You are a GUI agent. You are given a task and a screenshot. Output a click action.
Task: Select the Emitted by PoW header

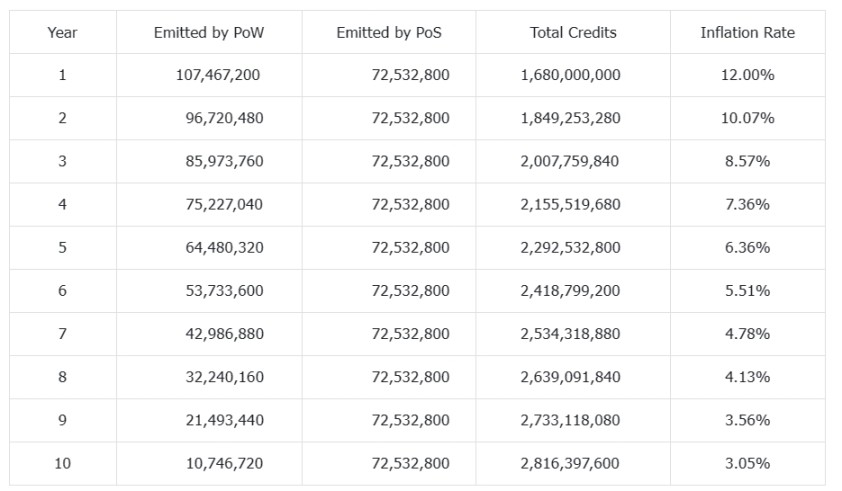209,33
